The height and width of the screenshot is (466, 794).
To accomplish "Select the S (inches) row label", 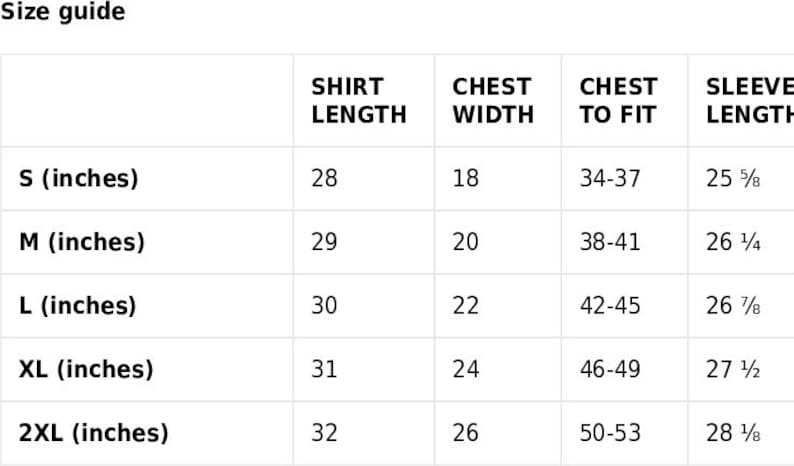I will tap(78, 178).
